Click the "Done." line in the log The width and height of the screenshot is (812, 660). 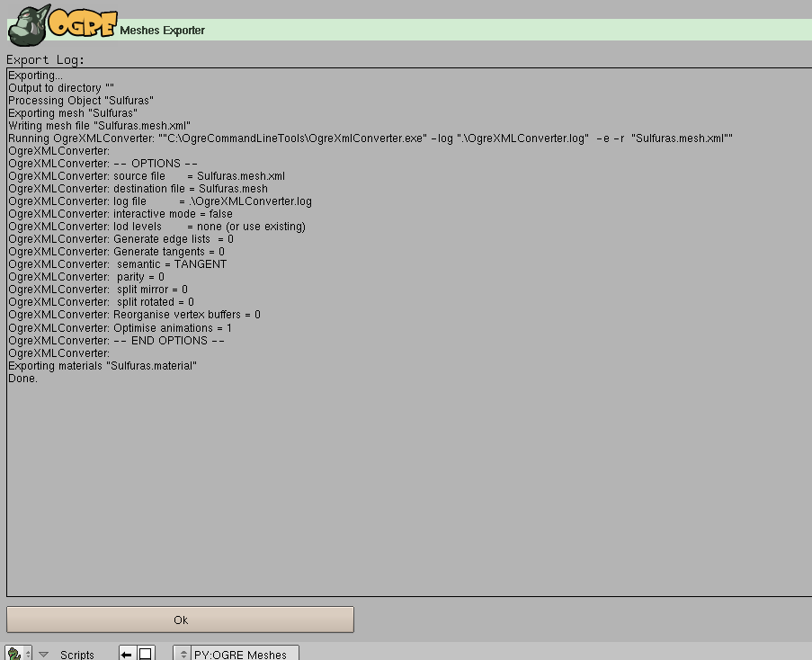coord(22,379)
